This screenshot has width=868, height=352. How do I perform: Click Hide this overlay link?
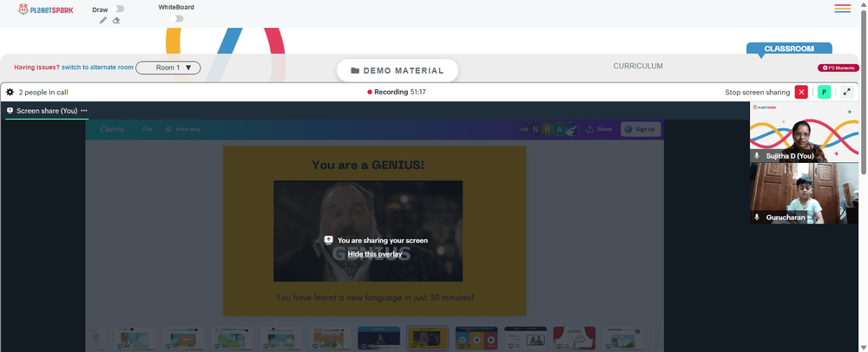click(375, 254)
